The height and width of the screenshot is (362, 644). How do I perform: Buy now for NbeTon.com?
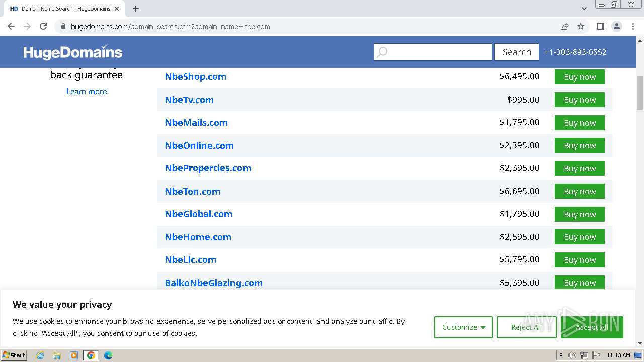click(x=580, y=191)
